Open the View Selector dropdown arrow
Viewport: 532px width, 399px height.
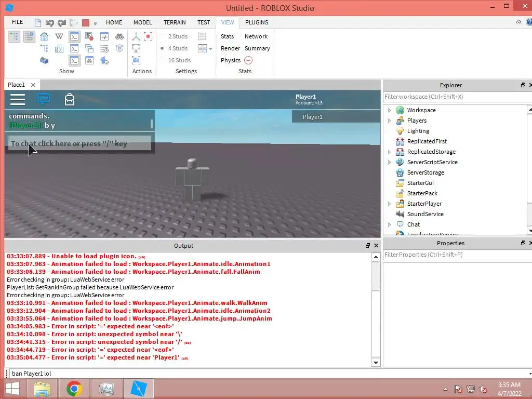click(211, 48)
